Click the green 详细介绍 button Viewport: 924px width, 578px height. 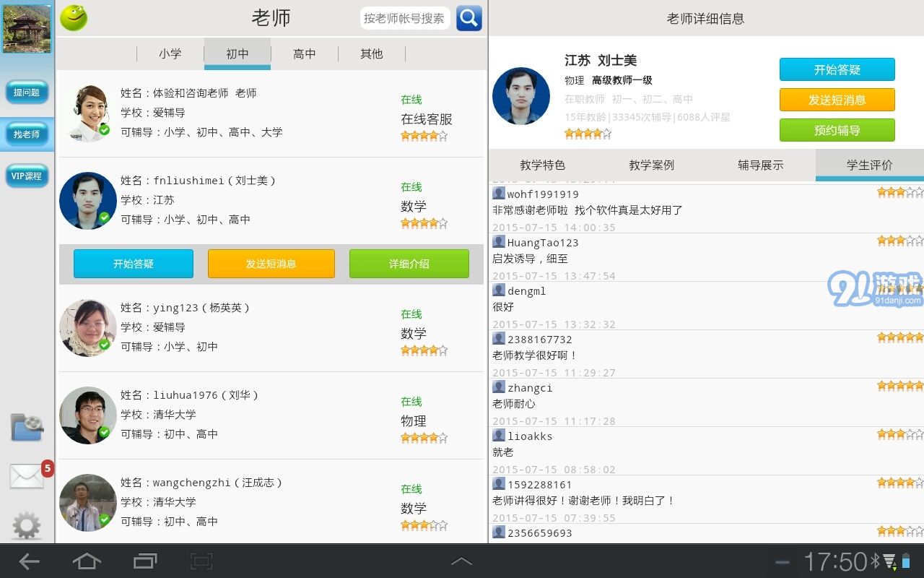[409, 264]
